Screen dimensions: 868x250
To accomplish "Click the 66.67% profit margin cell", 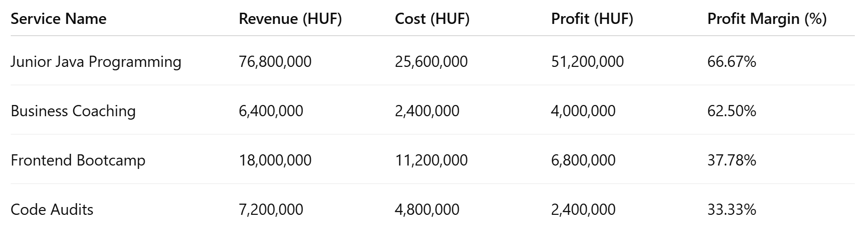I will 732,62.
